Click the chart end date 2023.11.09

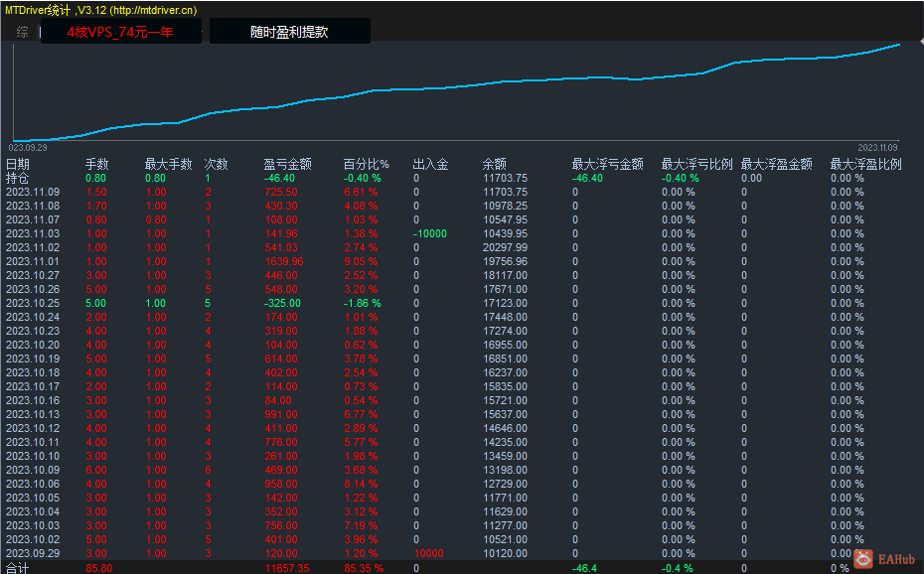pos(877,148)
